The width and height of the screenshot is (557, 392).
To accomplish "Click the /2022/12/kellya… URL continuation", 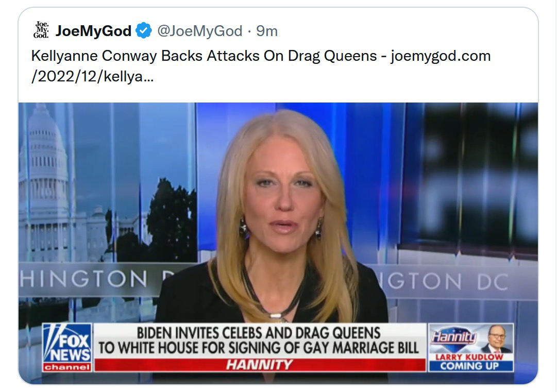I will (92, 76).
